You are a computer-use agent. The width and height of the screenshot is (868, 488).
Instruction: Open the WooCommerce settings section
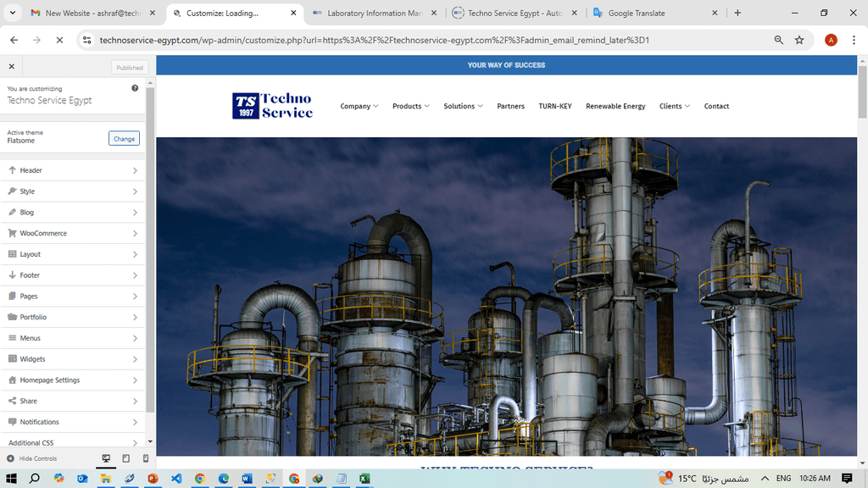pyautogui.click(x=73, y=234)
